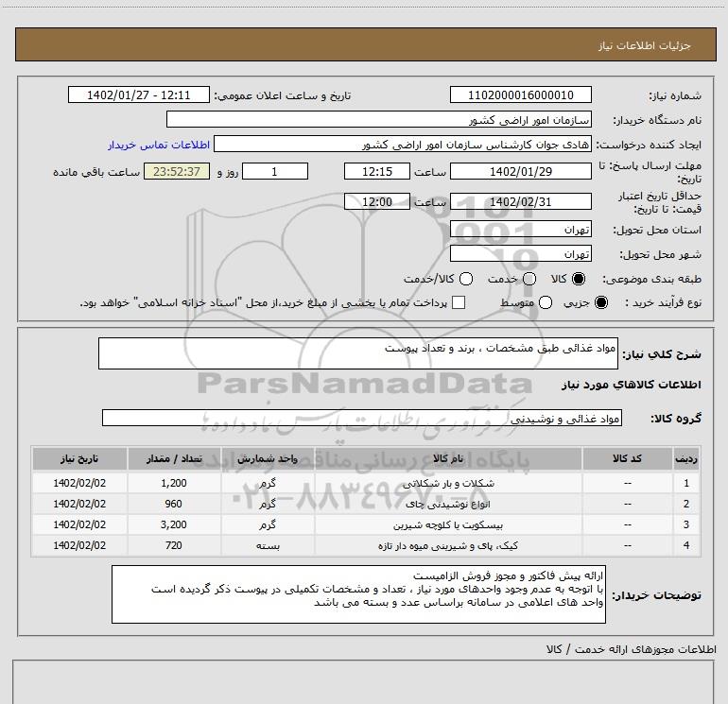Click the ردیف column header
The width and height of the screenshot is (728, 704).
[x=686, y=459]
